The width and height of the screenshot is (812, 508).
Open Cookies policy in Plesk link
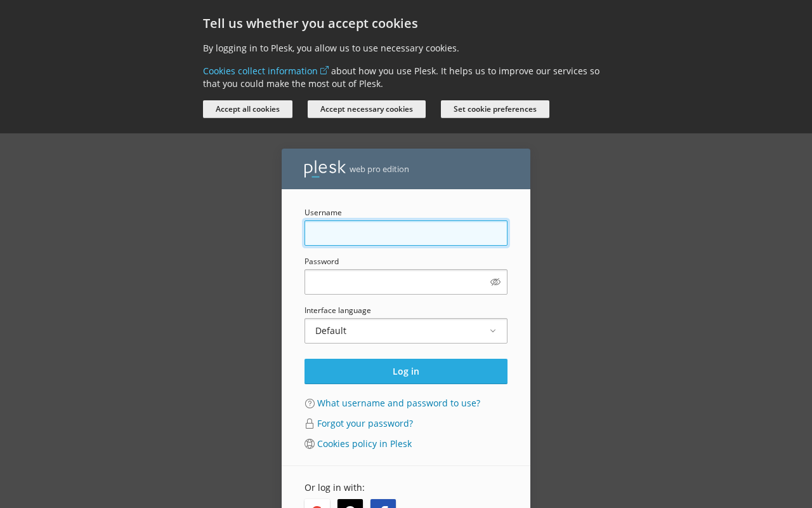364,444
